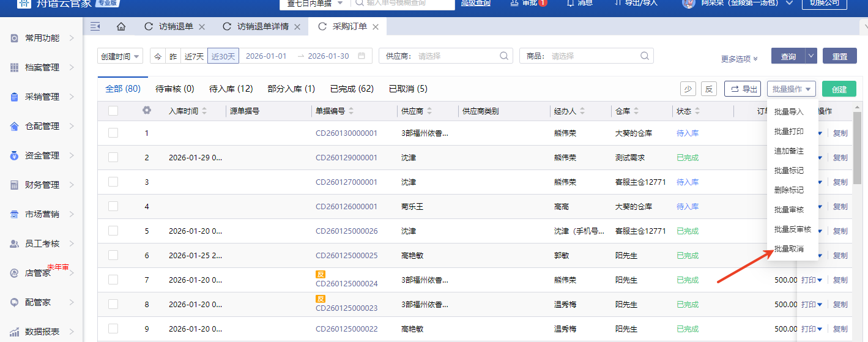Image resolution: width=868 pixels, height=342 pixels.
Task: Close the 访销退单详情 tab
Action: pyautogui.click(x=297, y=27)
